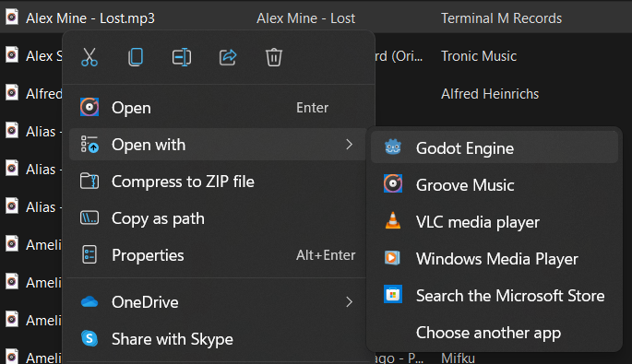Expand the OneDrive submenu arrow
The height and width of the screenshot is (364, 632).
349,302
